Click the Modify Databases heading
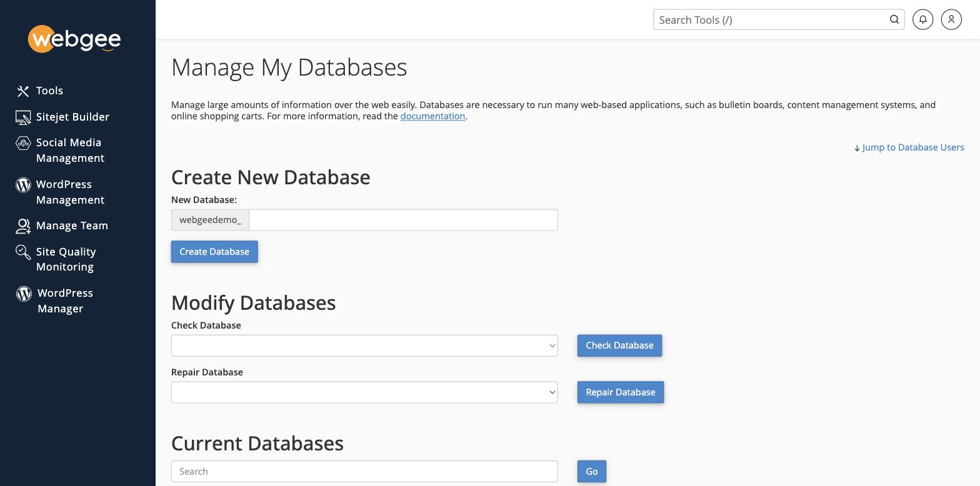 tap(254, 303)
